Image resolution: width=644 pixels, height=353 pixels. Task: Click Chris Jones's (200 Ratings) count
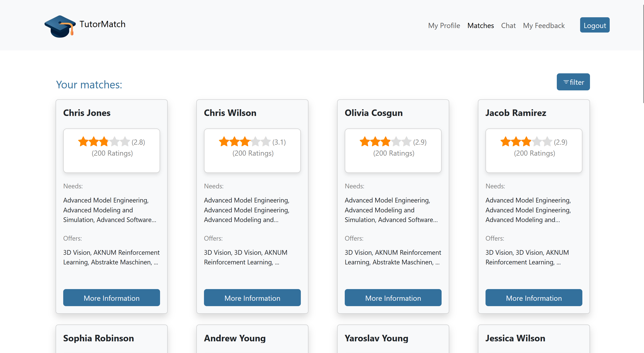tap(112, 153)
